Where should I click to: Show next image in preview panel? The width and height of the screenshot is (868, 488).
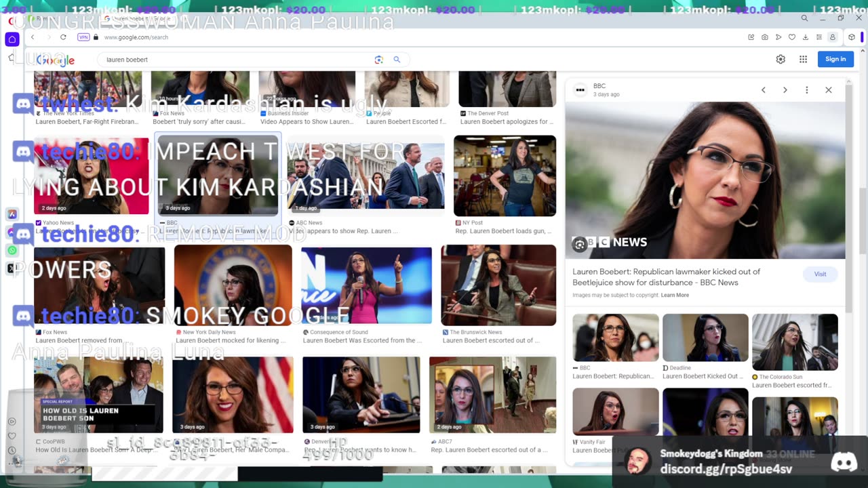[x=785, y=89]
